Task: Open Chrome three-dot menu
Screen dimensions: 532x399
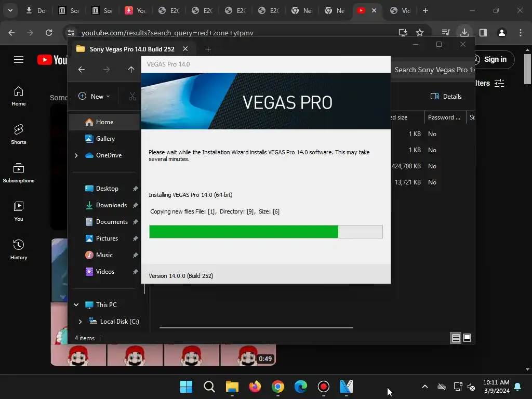Action: point(521,33)
